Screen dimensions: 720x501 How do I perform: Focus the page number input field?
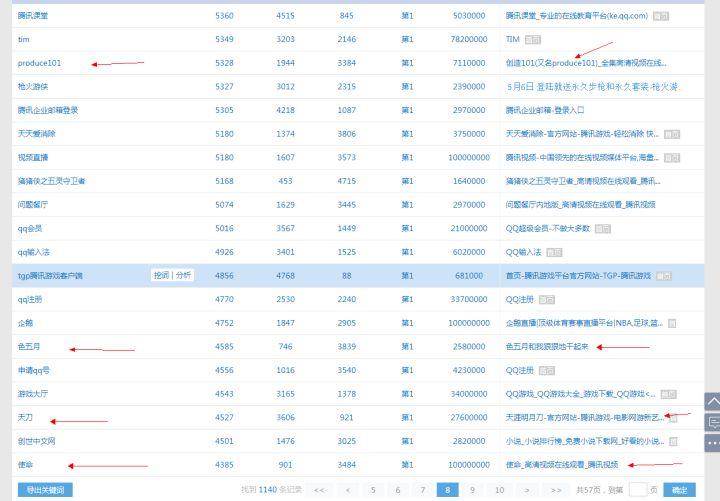638,490
